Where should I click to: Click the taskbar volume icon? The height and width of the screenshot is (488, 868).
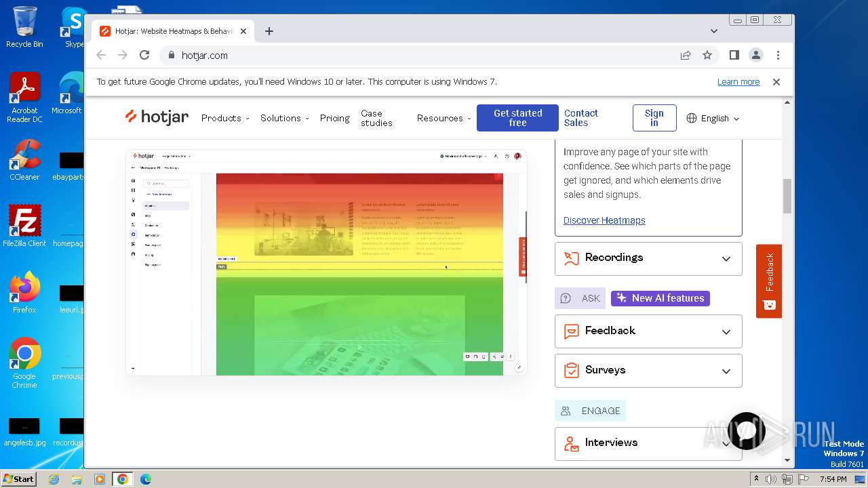click(x=771, y=479)
